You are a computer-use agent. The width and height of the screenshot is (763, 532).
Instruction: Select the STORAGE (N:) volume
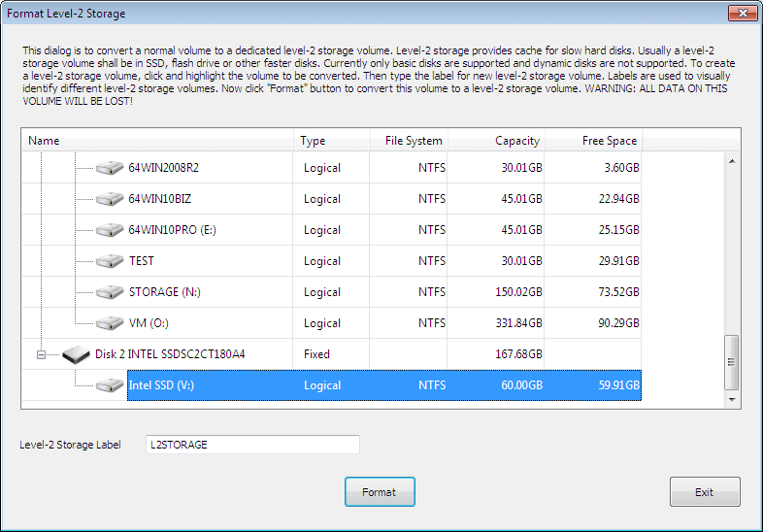tap(164, 292)
